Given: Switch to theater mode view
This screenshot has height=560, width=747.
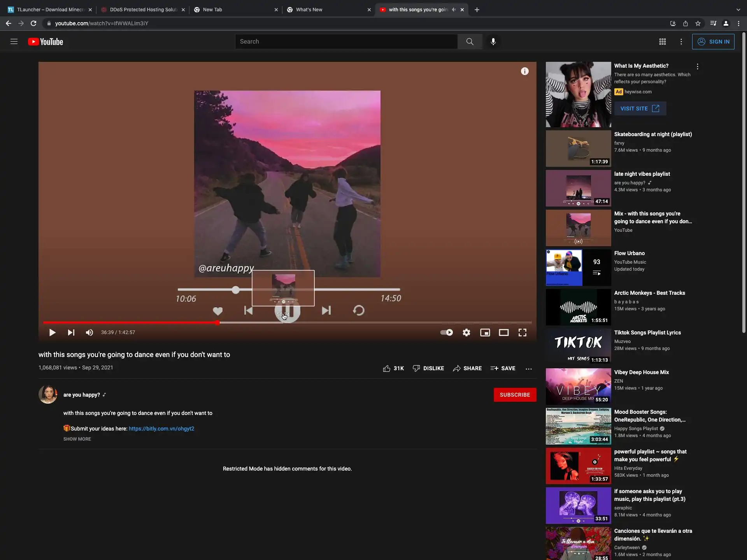Looking at the screenshot, I should (x=503, y=332).
